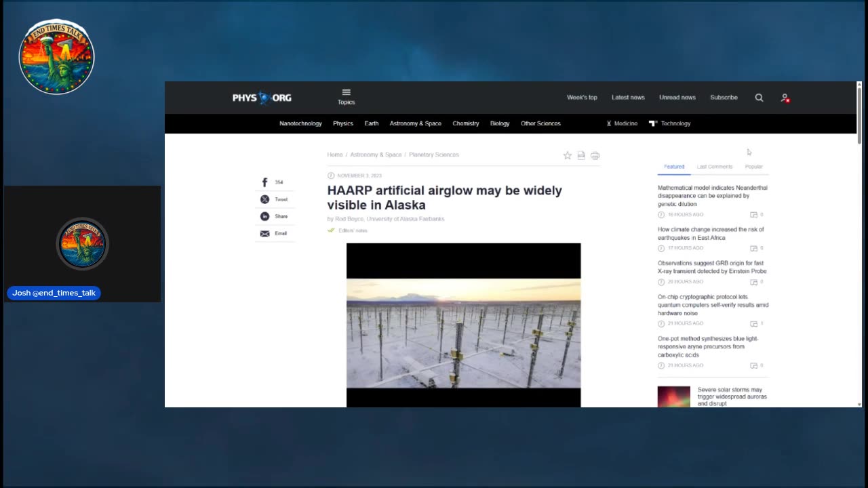868x488 pixels.
Task: Open on-chip cryptographic protocol article
Action: click(713, 305)
